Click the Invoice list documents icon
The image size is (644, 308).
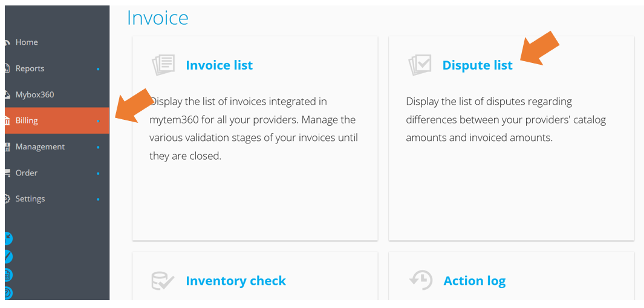click(163, 65)
